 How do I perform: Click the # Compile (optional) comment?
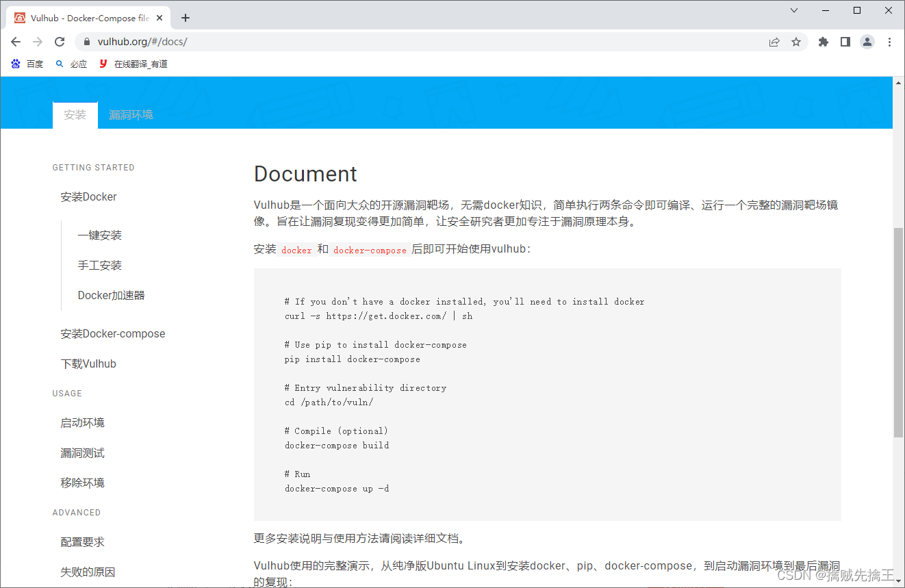pyautogui.click(x=336, y=431)
